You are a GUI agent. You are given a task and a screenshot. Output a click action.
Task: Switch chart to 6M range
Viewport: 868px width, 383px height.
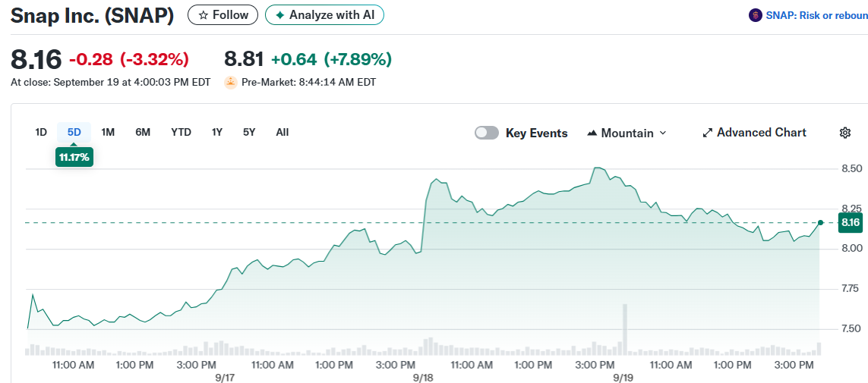coord(143,133)
